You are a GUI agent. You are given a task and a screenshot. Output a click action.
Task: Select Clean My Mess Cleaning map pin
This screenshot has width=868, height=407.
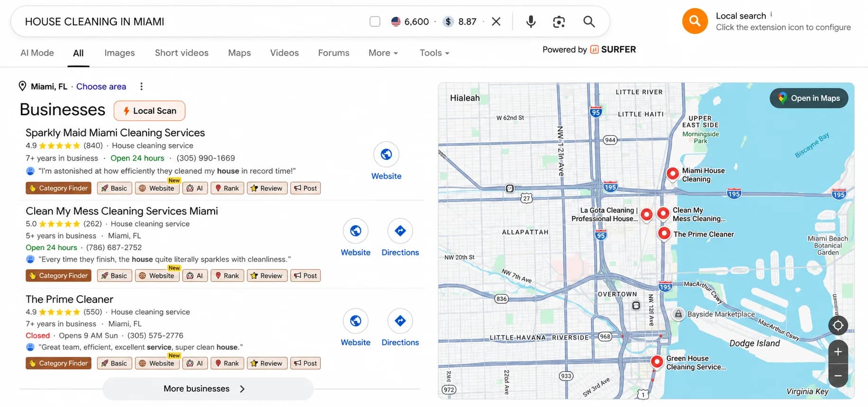(663, 213)
